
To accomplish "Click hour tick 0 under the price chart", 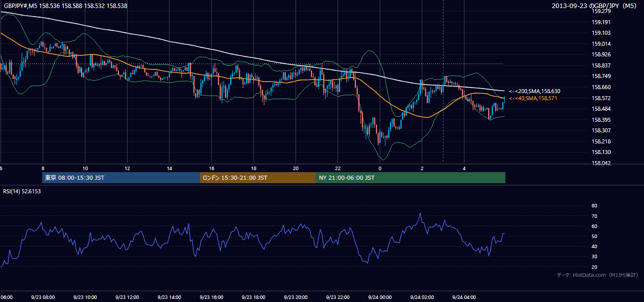I will [380, 168].
